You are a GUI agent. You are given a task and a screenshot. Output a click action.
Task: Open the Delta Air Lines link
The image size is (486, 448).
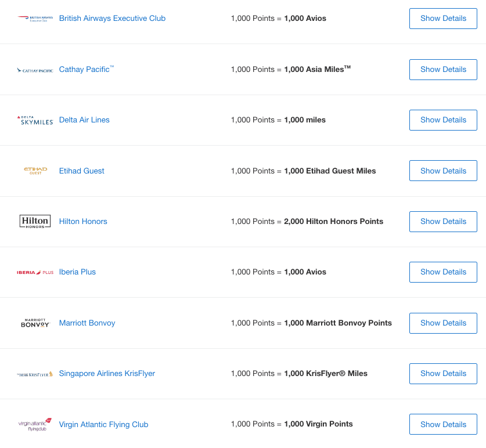click(x=84, y=120)
